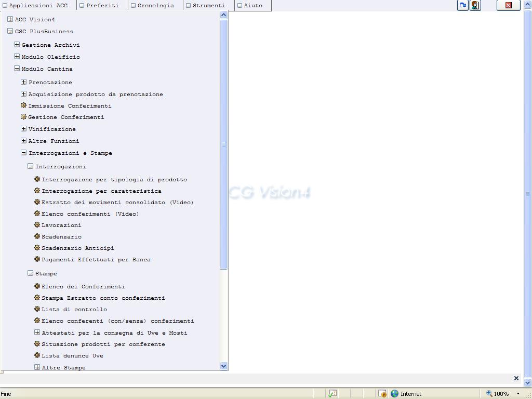
Task: Click the user logout icon beside refresh
Action: click(x=475, y=5)
